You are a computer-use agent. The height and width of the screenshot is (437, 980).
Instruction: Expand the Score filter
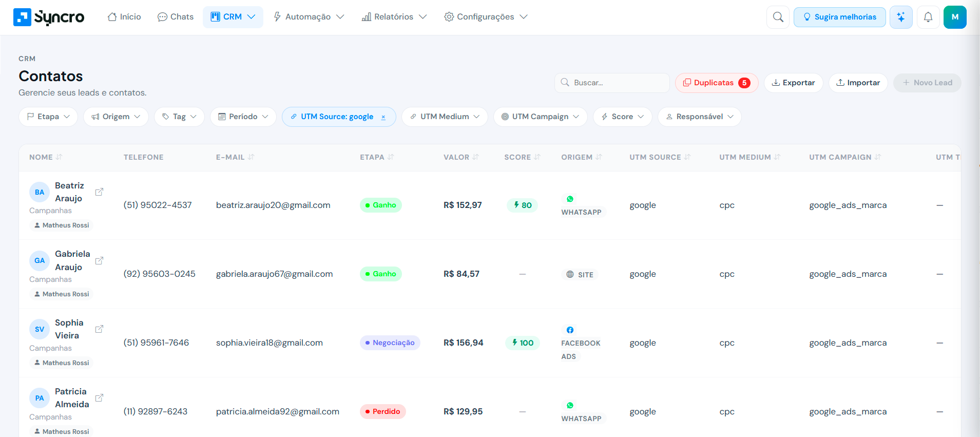[x=622, y=117]
